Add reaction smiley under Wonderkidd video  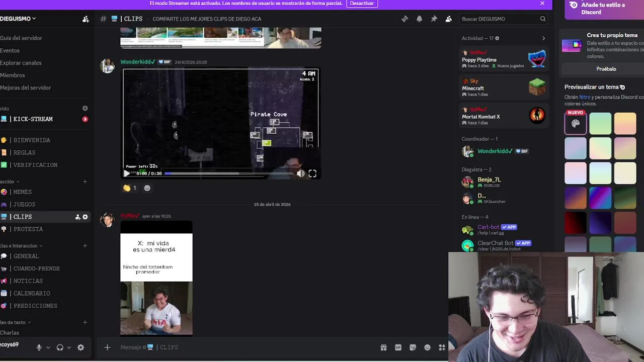coord(147,188)
